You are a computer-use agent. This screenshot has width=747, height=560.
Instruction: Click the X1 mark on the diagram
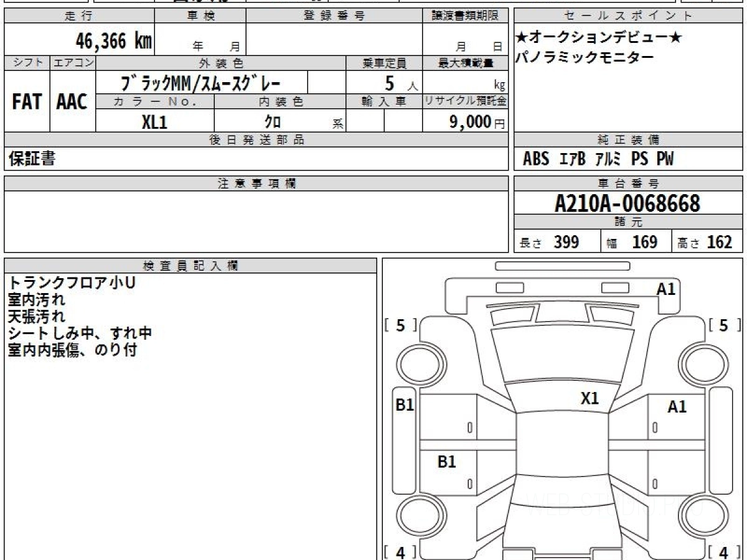click(x=590, y=398)
